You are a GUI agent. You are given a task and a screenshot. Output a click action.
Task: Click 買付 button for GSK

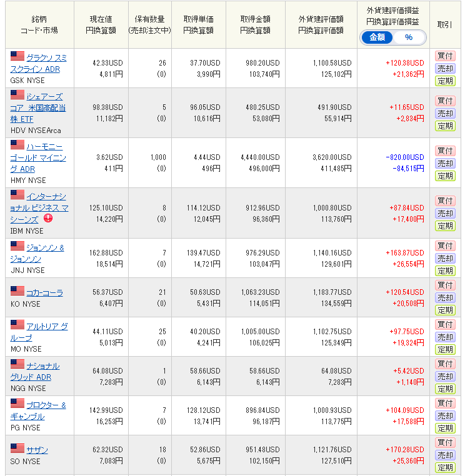(445, 56)
